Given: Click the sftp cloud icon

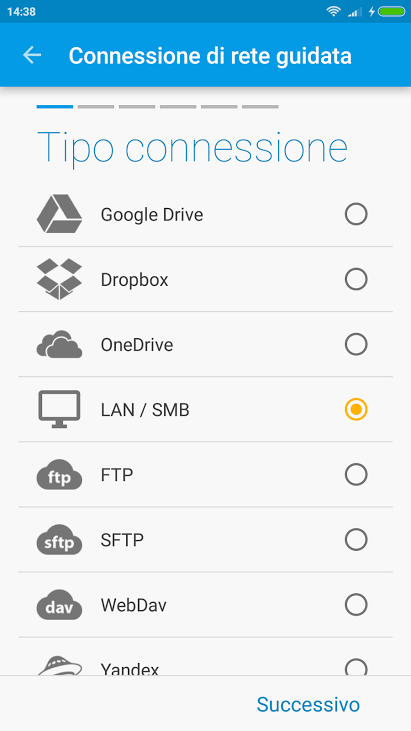Looking at the screenshot, I should 59,540.
